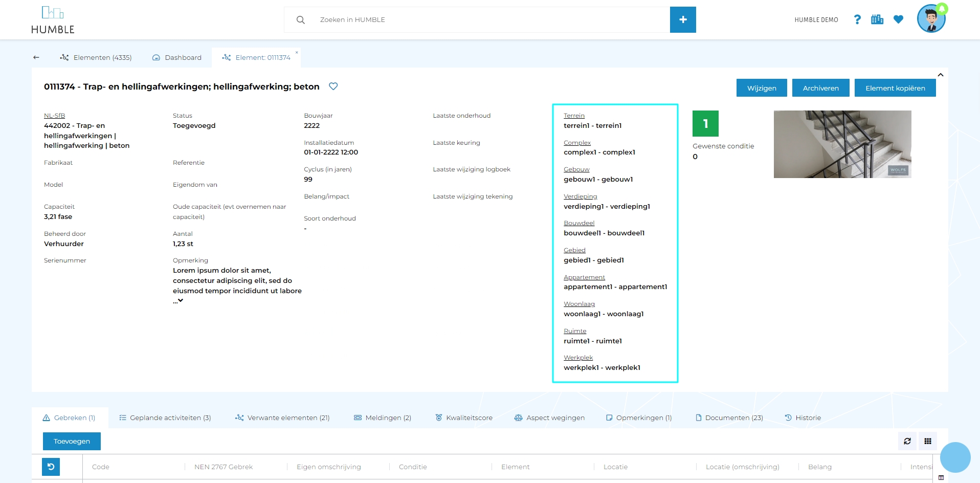Open the Meldingen (2) tab
Image resolution: width=980 pixels, height=483 pixels.
[383, 418]
